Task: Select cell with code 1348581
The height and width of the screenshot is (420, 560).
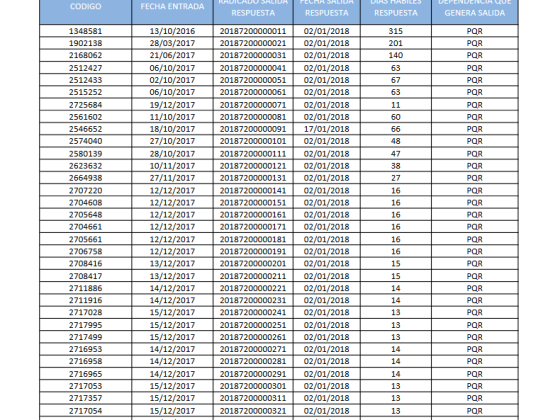Action: (85, 31)
